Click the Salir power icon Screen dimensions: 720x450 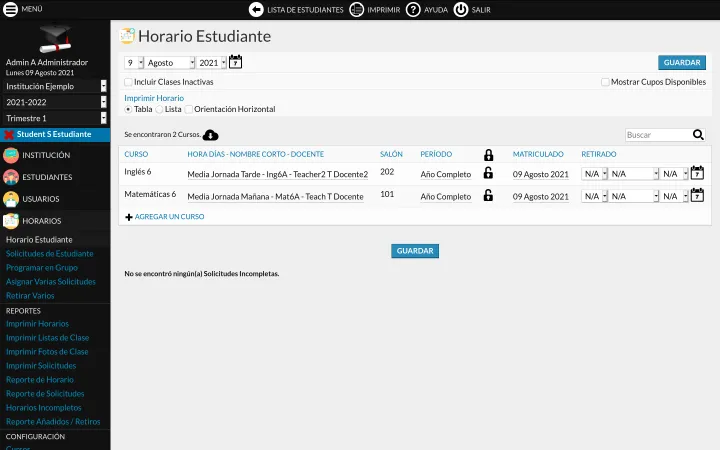461,10
